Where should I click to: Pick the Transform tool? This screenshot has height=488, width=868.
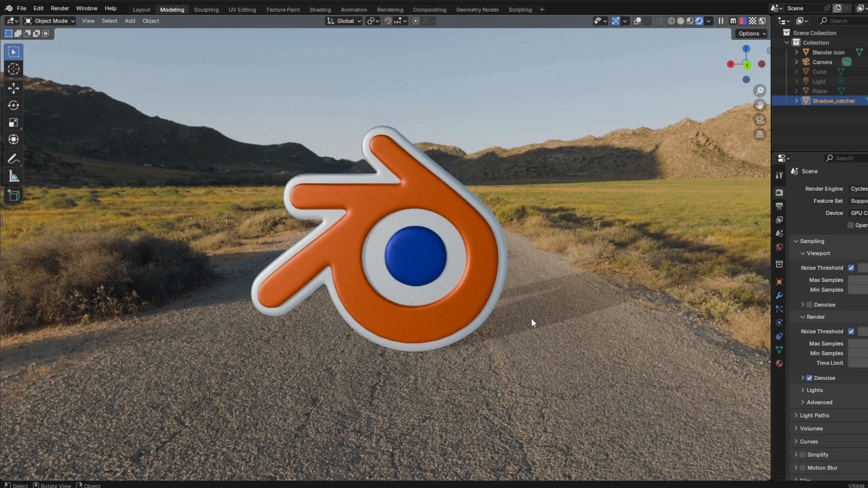(x=14, y=140)
